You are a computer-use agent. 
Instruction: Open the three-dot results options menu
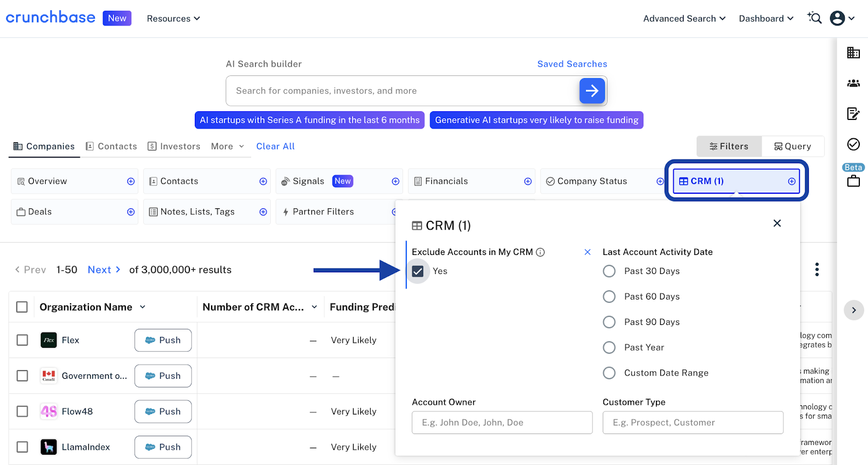pos(817,270)
